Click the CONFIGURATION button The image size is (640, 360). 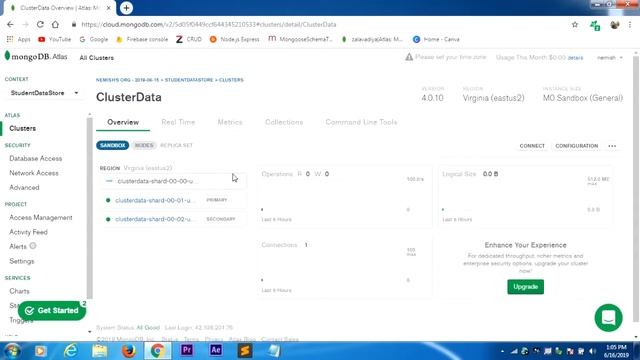(576, 146)
